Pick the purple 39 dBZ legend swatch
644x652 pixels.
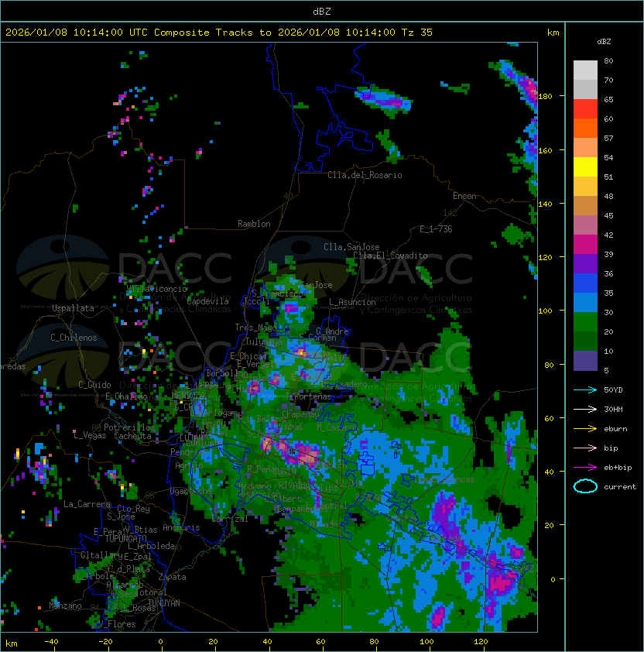click(x=585, y=264)
